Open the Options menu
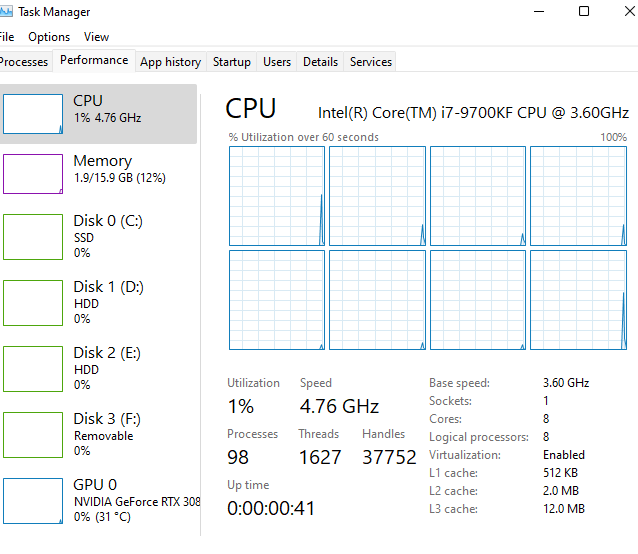The height and width of the screenshot is (554, 638). pyautogui.click(x=49, y=37)
